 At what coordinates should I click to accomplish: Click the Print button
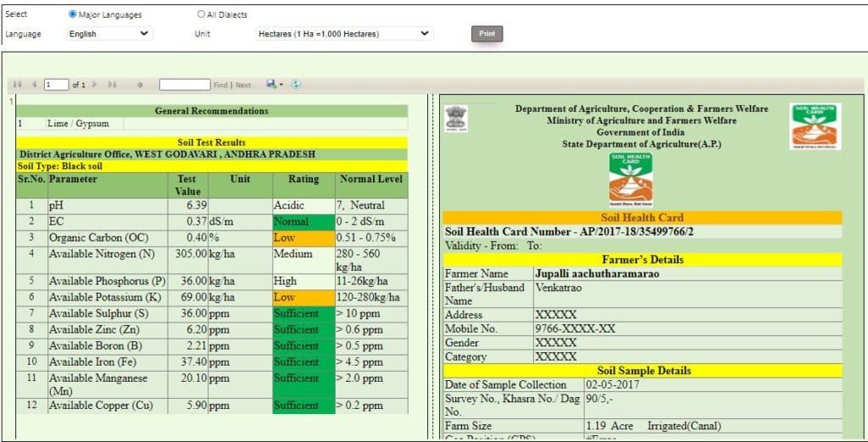[x=487, y=33]
